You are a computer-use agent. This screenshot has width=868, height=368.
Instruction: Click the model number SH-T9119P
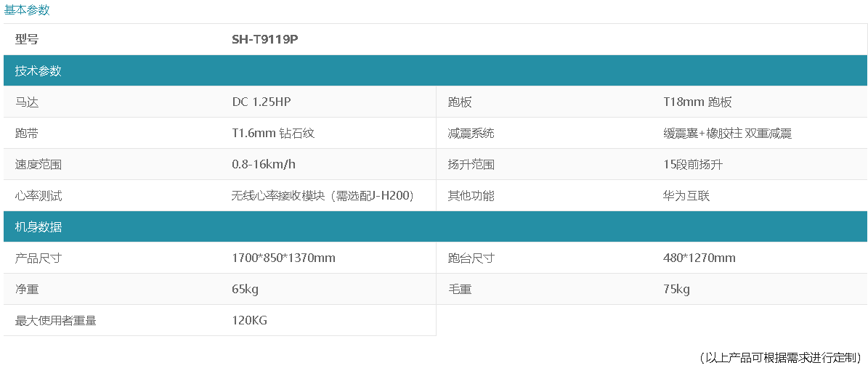[x=265, y=39]
